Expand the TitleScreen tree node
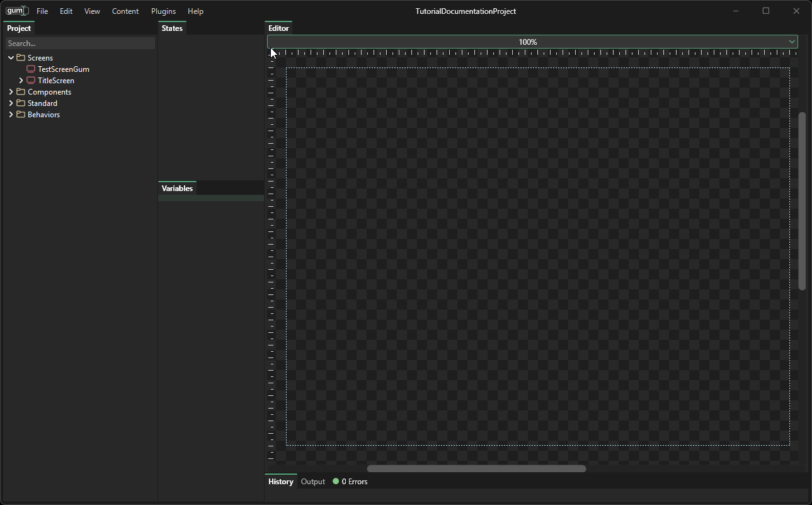Image resolution: width=812 pixels, height=505 pixels. [x=21, y=81]
